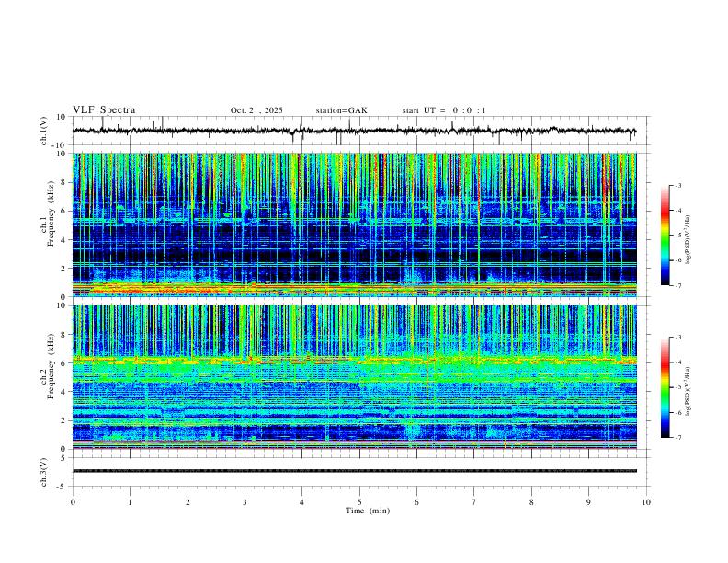The height and width of the screenshot is (563, 728).
Task: Click the "-5" tick on ch.1 colorbar
Action: pyautogui.click(x=677, y=236)
